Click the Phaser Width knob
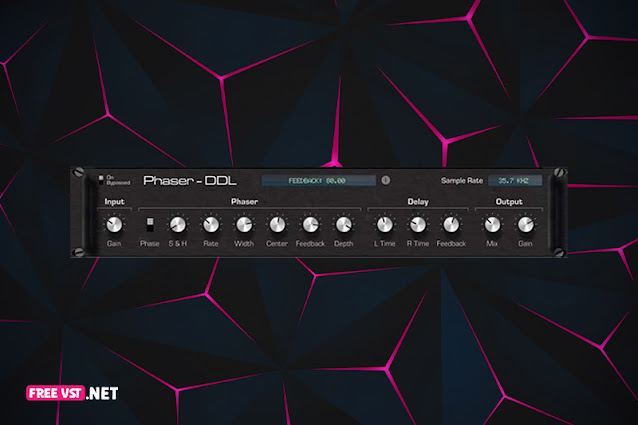Screen dimensions: 638x425 tap(244, 224)
